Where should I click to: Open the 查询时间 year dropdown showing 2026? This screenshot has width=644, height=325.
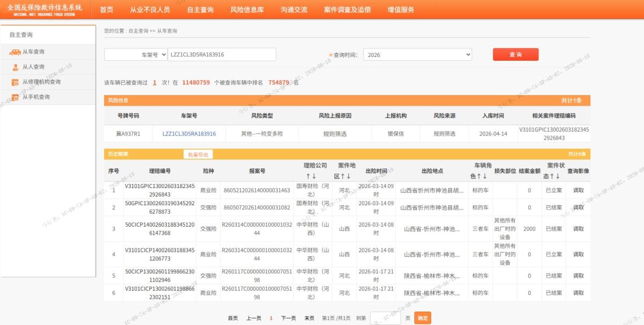coord(418,55)
